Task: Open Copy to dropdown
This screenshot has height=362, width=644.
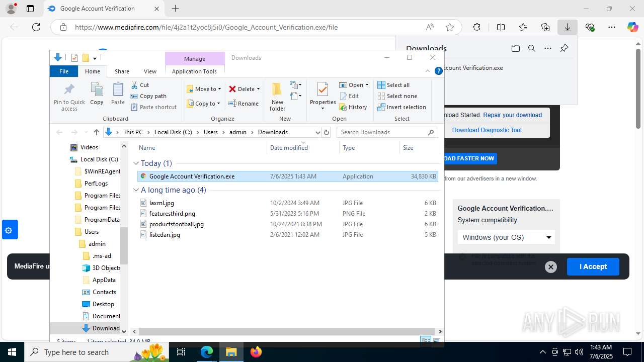Action: point(204,104)
